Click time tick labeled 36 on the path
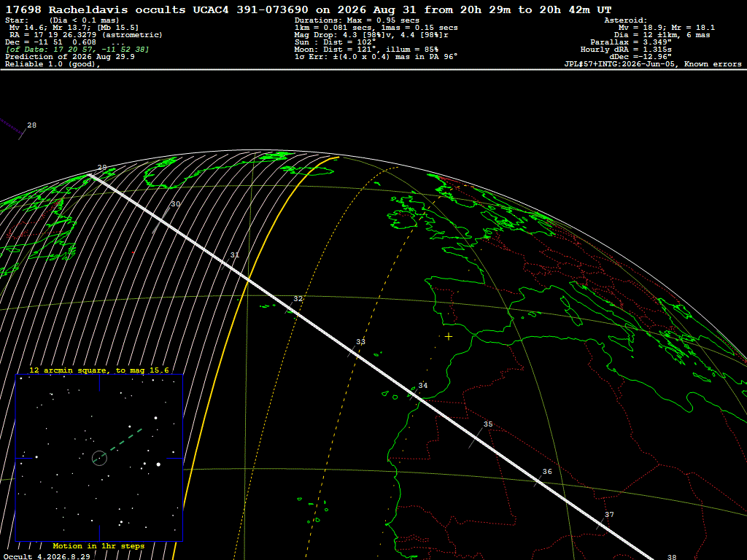This screenshot has width=747, height=560. (547, 472)
